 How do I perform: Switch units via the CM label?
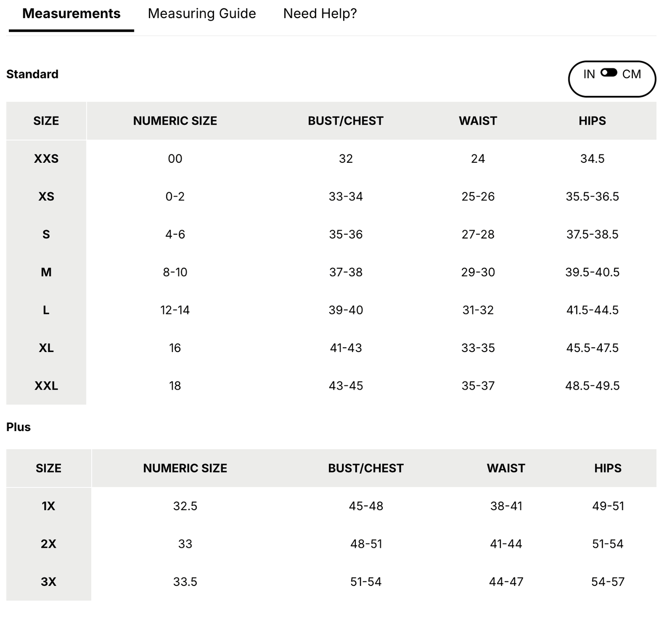(632, 74)
